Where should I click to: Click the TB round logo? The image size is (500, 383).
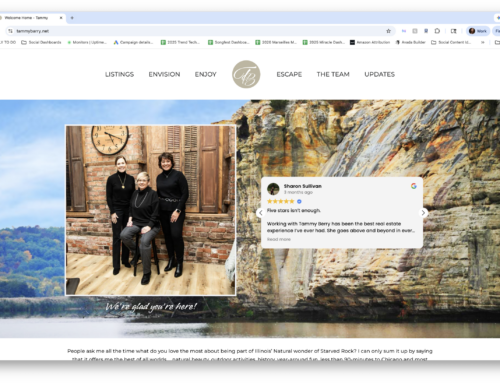tap(246, 74)
